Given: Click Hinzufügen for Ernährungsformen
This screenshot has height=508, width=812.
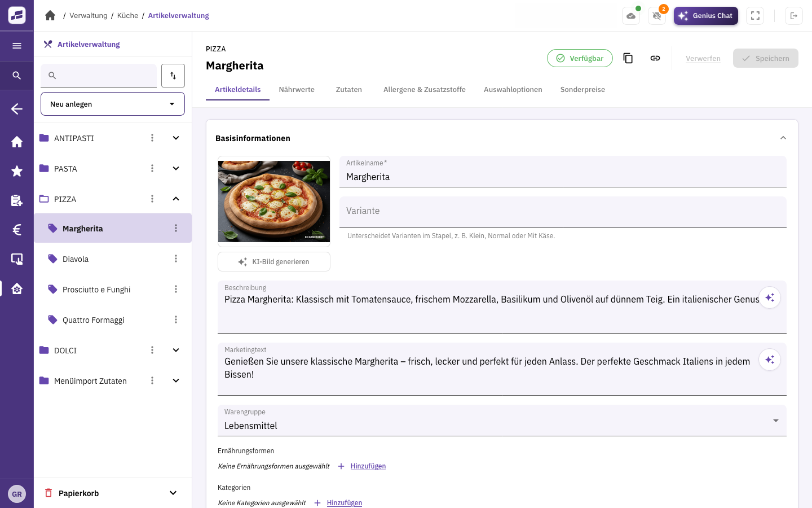Looking at the screenshot, I should point(368,466).
